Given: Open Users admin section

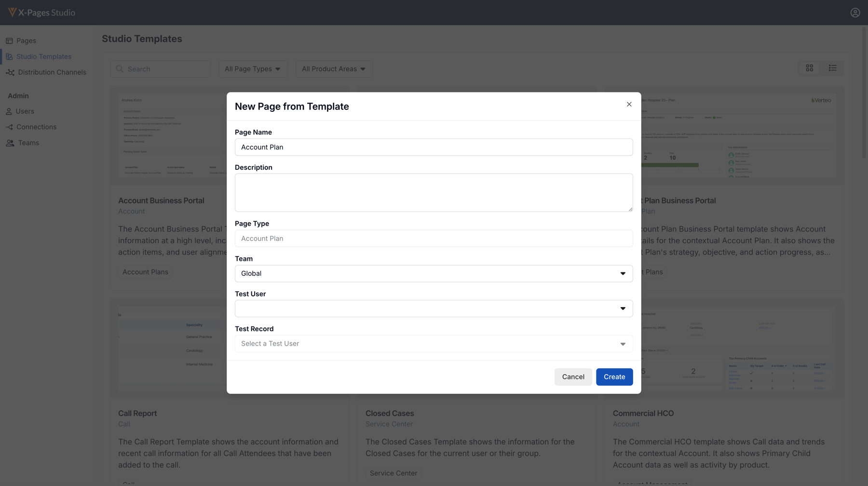Looking at the screenshot, I should [25, 111].
